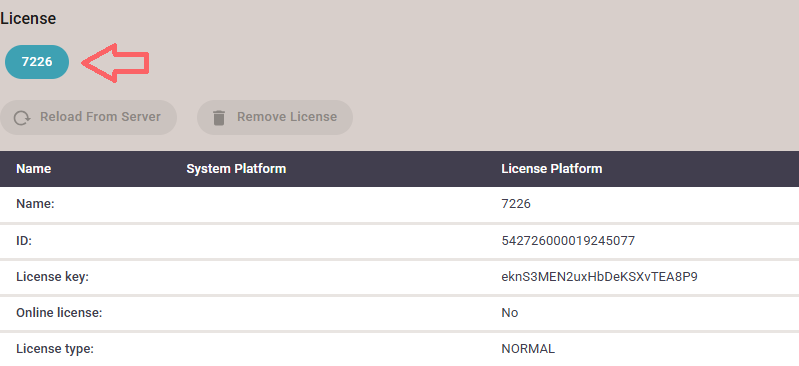
Task: Click the 7226 value in the Name row
Action: tap(516, 204)
